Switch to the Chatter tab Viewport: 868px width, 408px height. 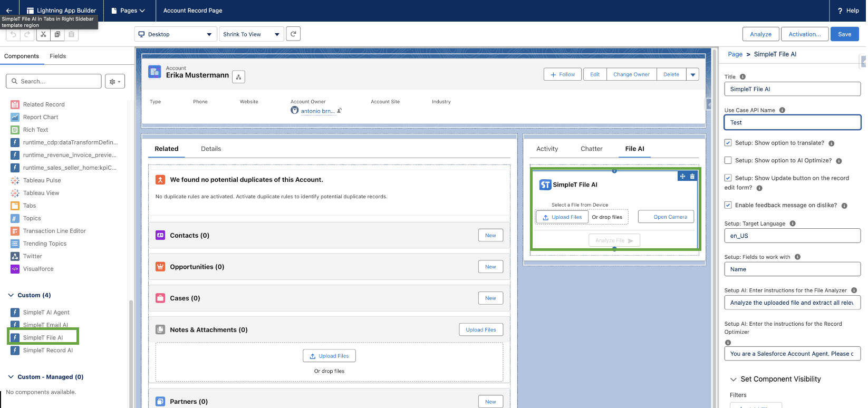coord(592,149)
